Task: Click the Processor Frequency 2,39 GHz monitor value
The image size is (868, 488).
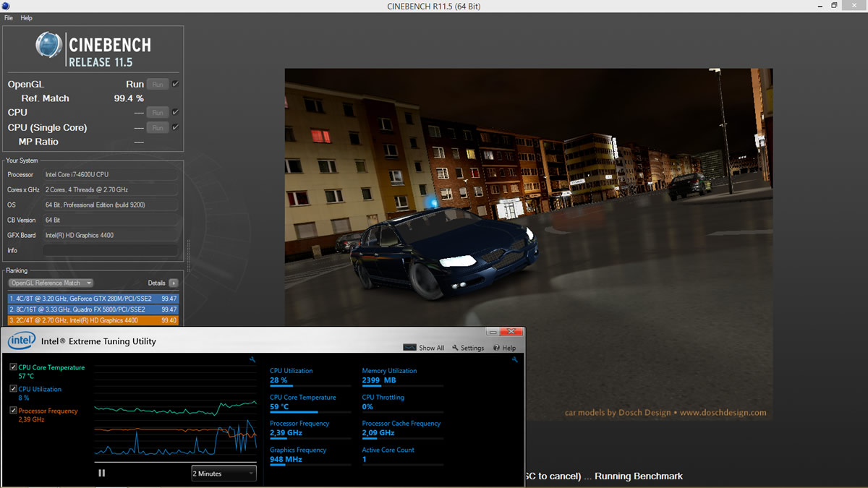Action: [x=286, y=433]
